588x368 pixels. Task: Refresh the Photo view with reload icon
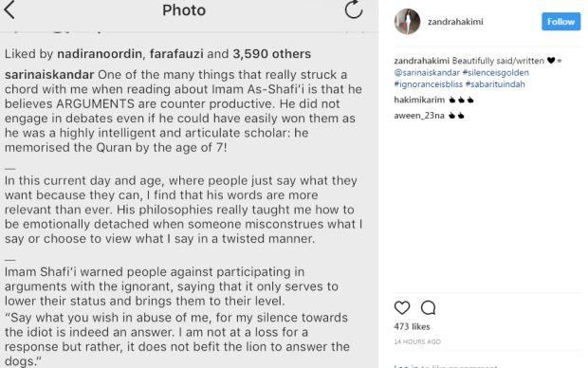[x=354, y=9]
